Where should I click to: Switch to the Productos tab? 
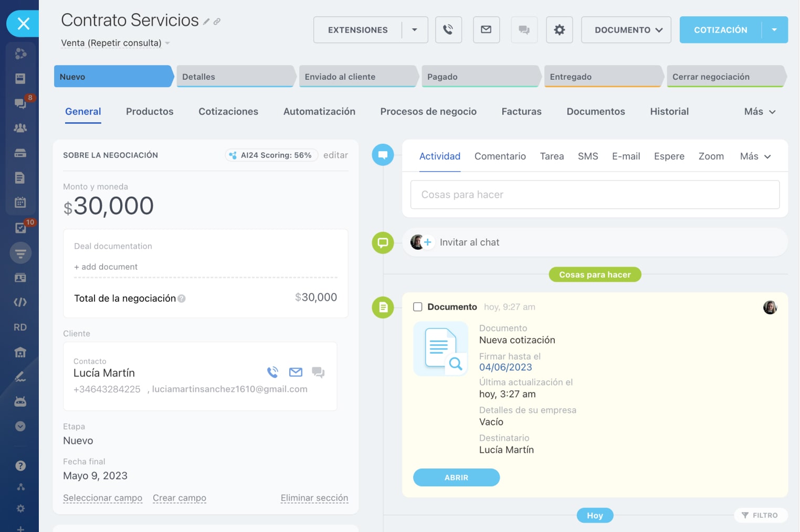(x=150, y=112)
